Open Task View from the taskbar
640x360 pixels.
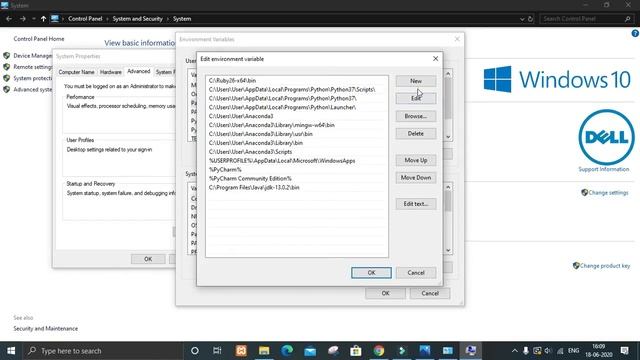coord(217,351)
